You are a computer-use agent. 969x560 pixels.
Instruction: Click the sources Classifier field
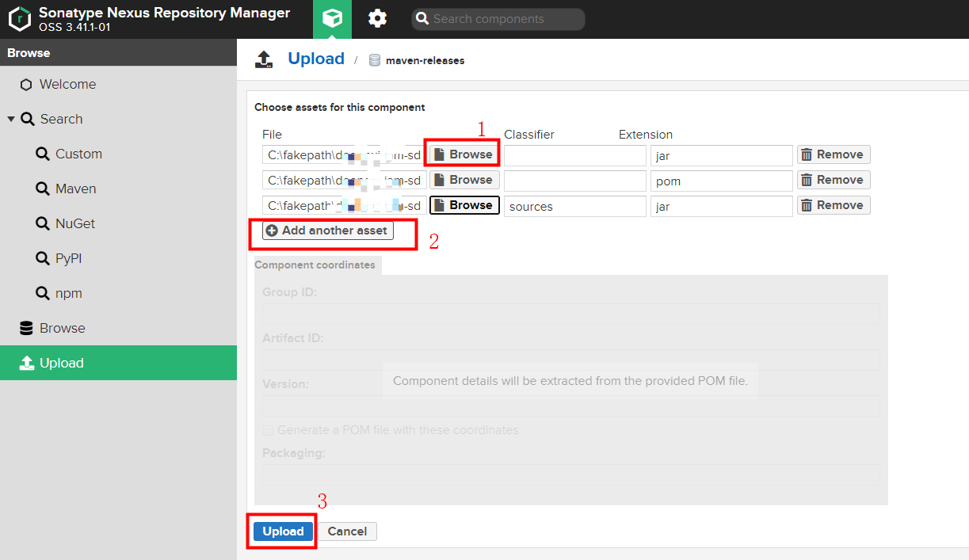click(x=575, y=206)
